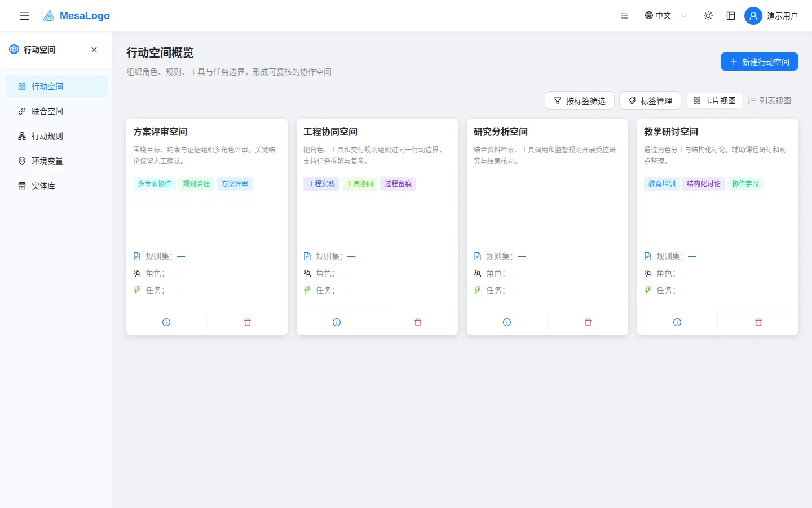This screenshot has width=812, height=508.
Task: Click the 工具协同 tag
Action: 360,183
